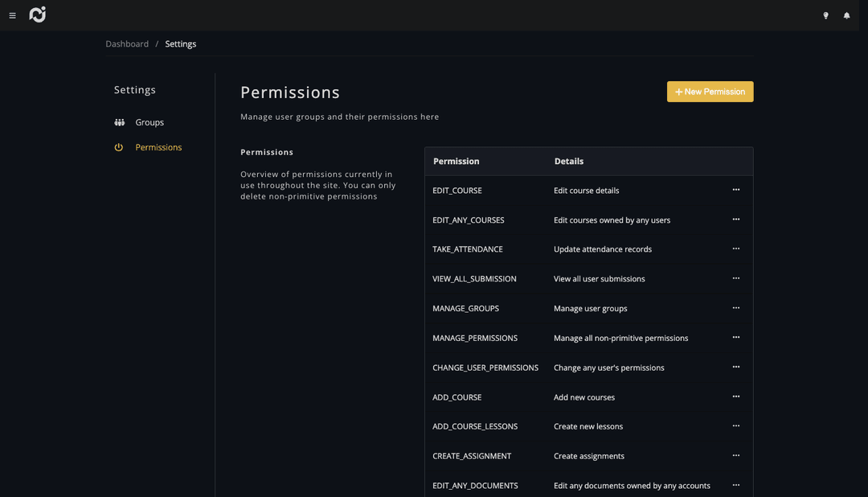Click 'Update attendance records' text
This screenshot has height=497, width=868.
coord(602,249)
